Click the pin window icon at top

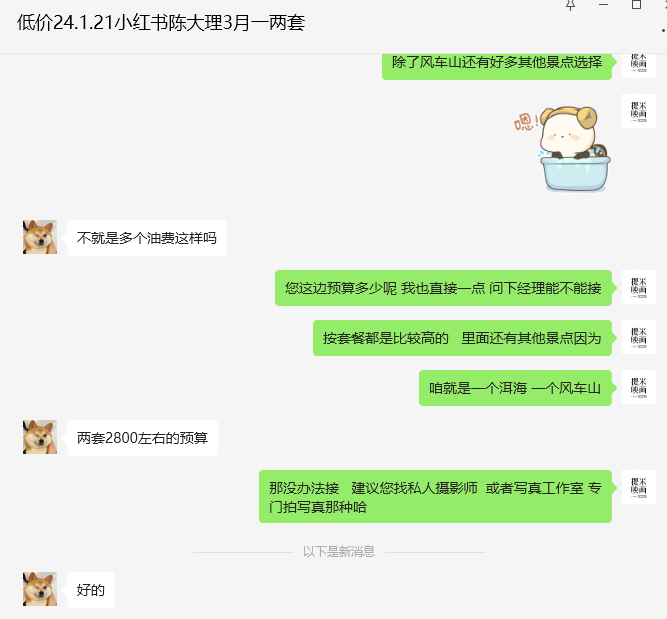570,5
